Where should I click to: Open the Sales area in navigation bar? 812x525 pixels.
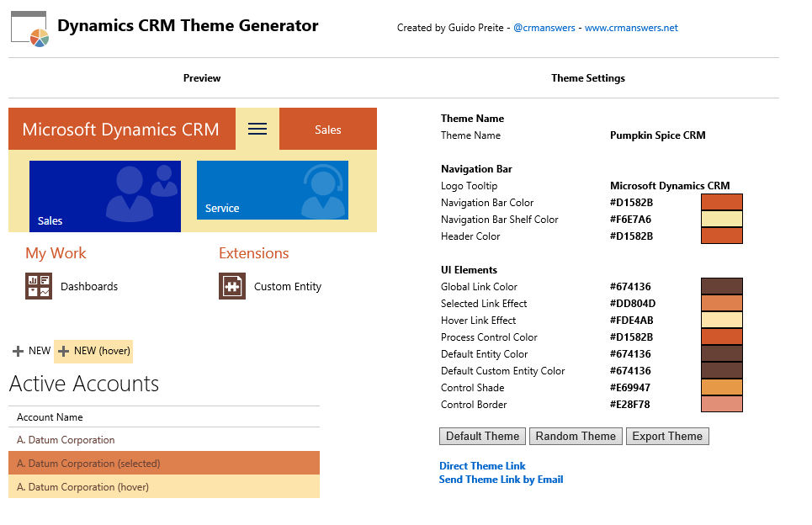tap(327, 130)
